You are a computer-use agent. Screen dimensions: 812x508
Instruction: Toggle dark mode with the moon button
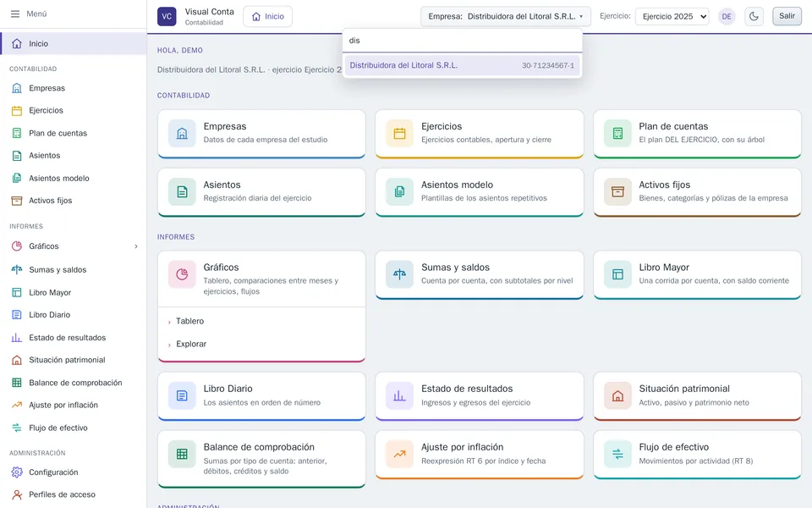tap(754, 16)
